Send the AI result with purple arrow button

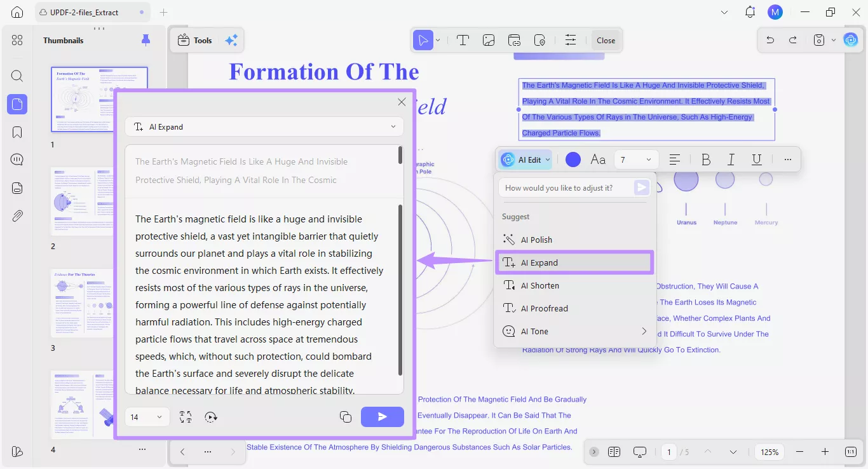383,417
